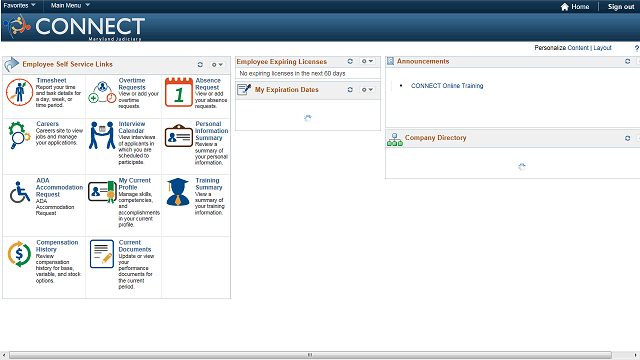Open the Timesheet person icon
The image size is (640, 360).
tap(19, 92)
